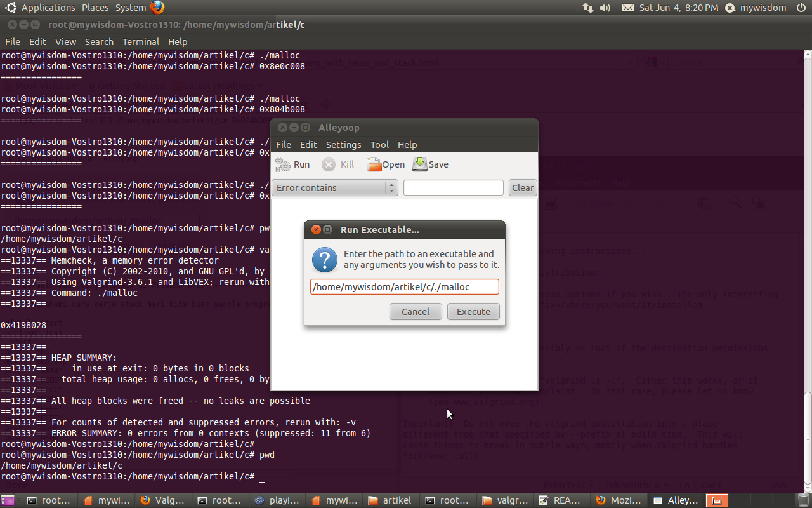Open the mail messaging indicator
Image resolution: width=812 pixels, height=508 pixels.
click(x=628, y=8)
